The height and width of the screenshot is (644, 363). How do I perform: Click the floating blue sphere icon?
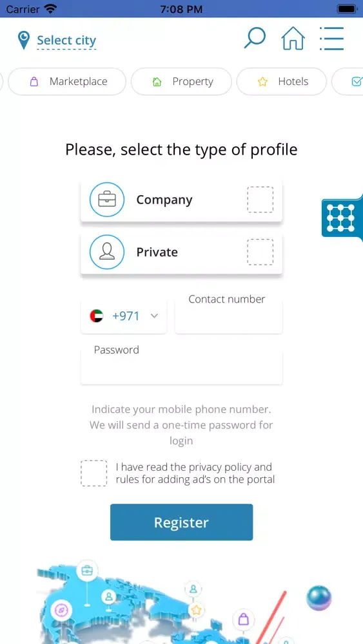pyautogui.click(x=319, y=598)
